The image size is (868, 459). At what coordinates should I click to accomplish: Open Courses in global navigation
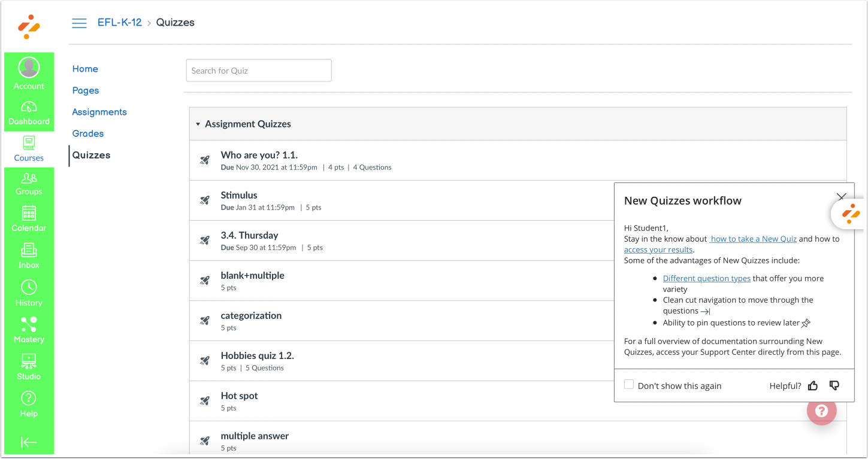(29, 149)
